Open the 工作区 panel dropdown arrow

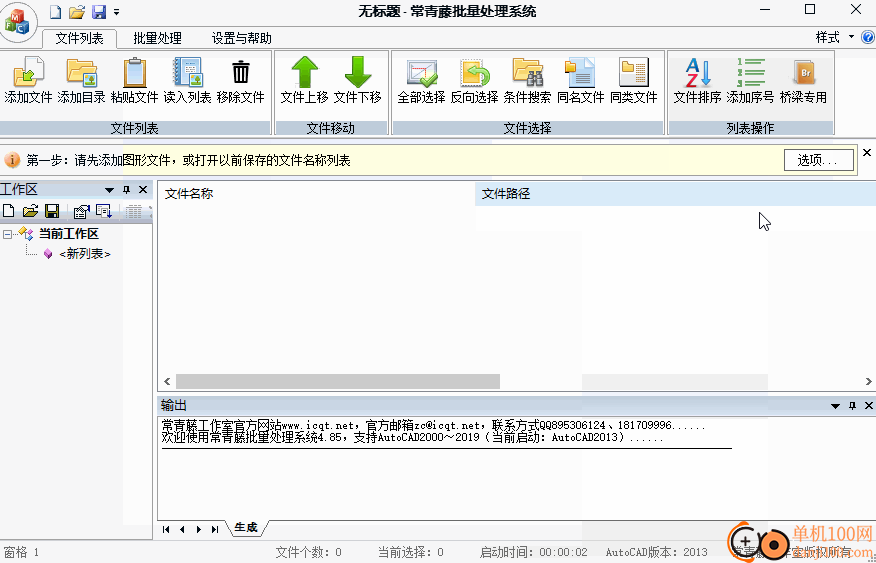[x=110, y=190]
